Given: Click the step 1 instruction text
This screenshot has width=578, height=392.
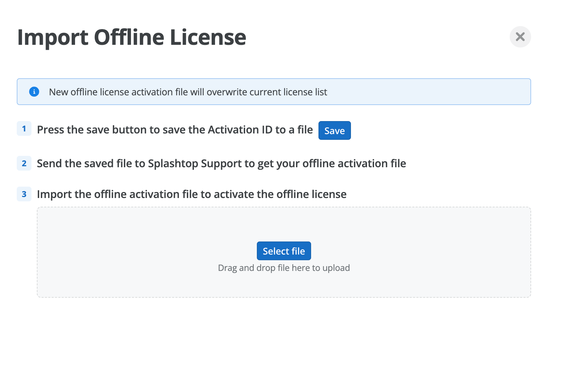Looking at the screenshot, I should [175, 129].
